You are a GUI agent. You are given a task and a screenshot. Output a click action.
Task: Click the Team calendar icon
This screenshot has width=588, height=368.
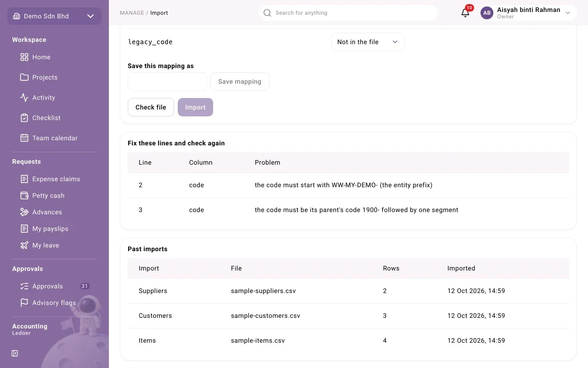click(x=24, y=138)
